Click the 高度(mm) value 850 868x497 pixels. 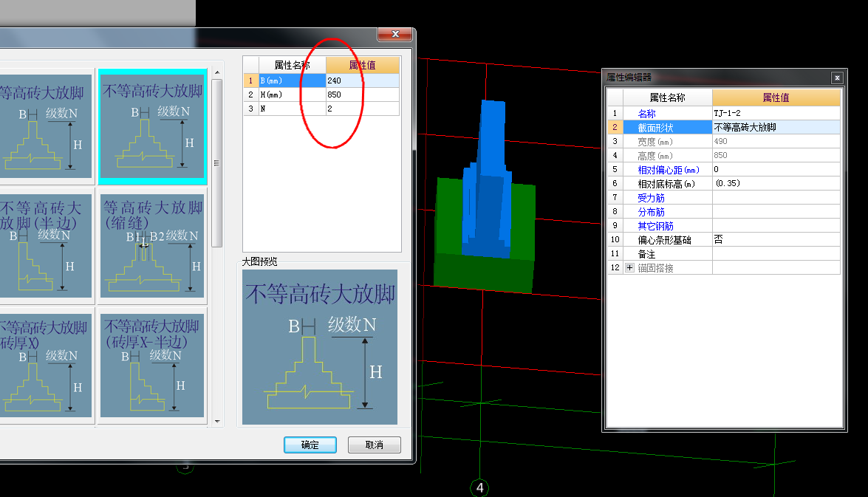pyautogui.click(x=776, y=156)
